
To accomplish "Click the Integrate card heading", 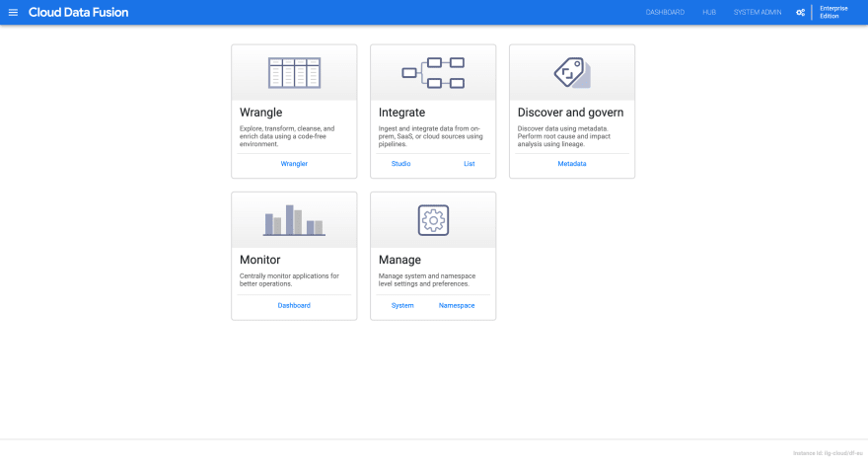I will (401, 113).
